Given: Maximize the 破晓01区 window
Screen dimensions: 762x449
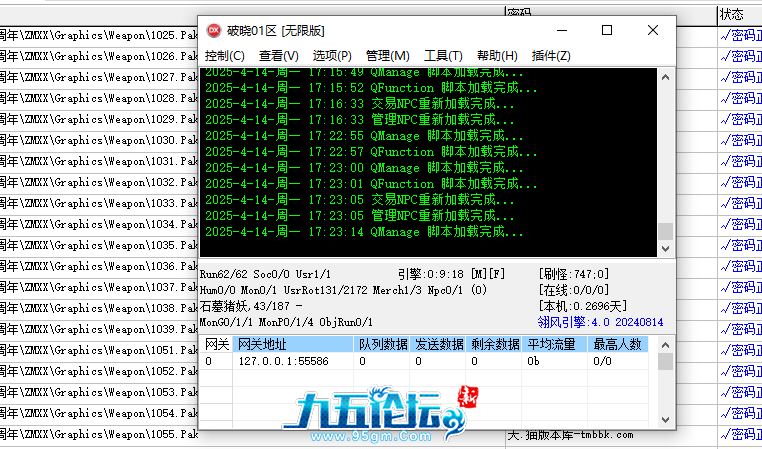Looking at the screenshot, I should point(606,31).
